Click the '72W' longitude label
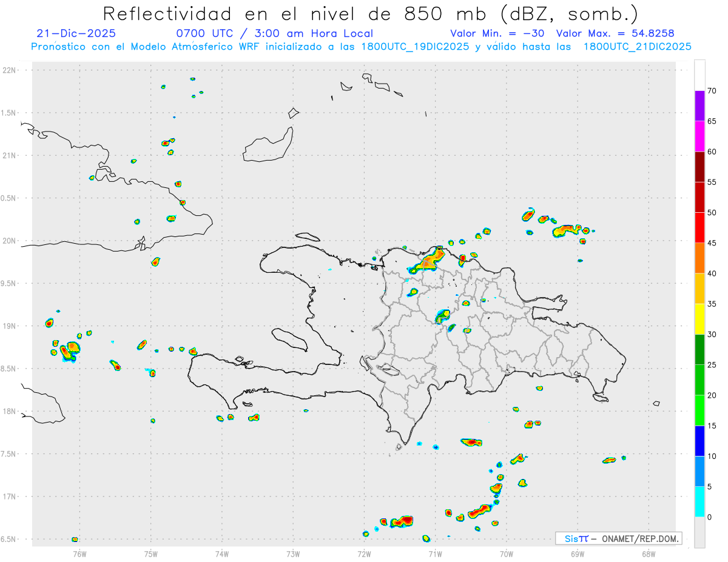 pyautogui.click(x=364, y=553)
